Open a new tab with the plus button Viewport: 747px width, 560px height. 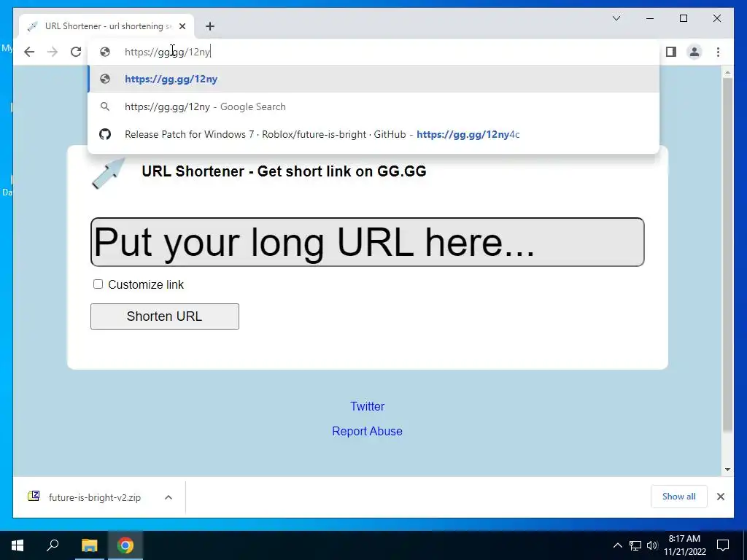tap(210, 26)
